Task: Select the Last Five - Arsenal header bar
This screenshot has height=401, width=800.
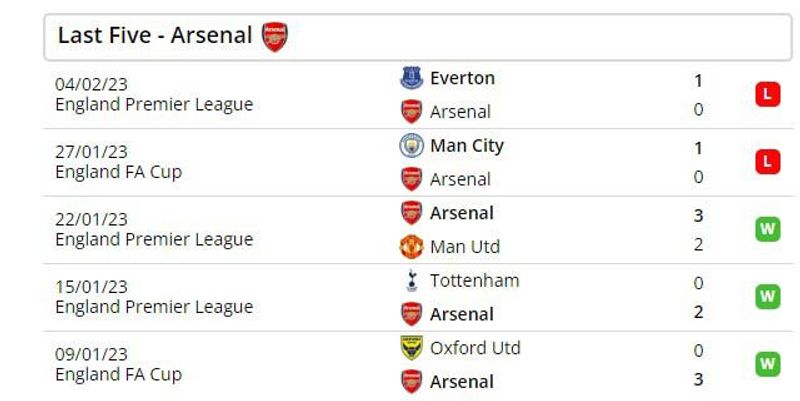Action: (418, 37)
